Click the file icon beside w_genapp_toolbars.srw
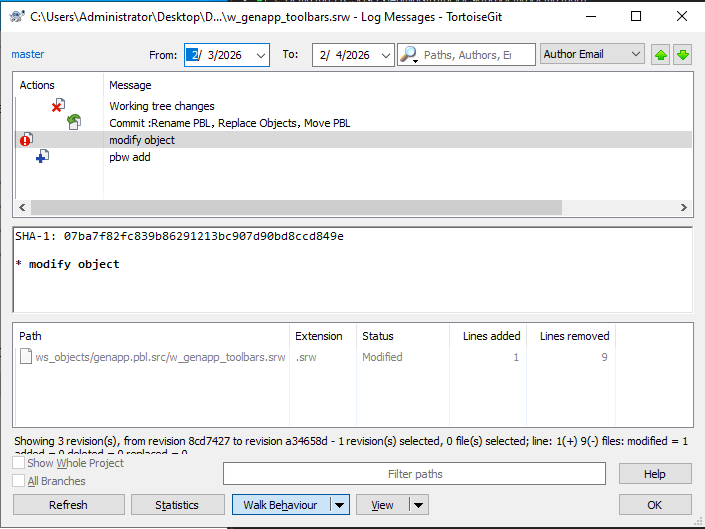705x529 pixels. point(26,357)
